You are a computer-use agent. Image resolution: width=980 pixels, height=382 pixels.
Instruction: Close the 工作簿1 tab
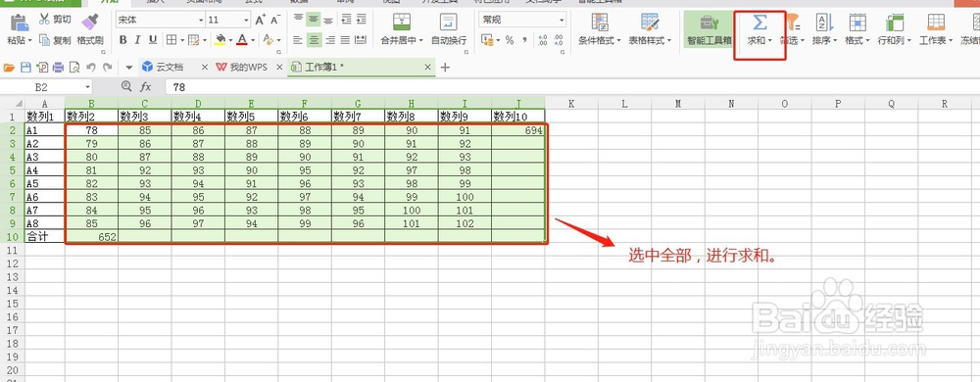(x=427, y=67)
